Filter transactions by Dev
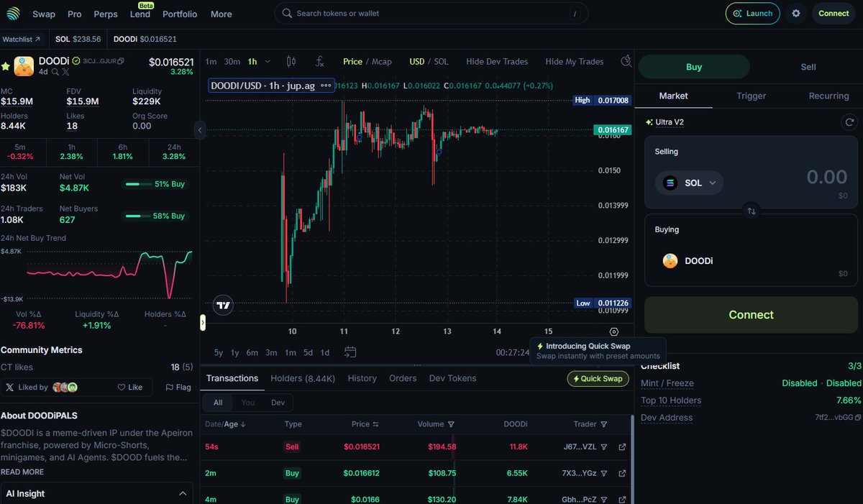863x504 pixels. [278, 403]
